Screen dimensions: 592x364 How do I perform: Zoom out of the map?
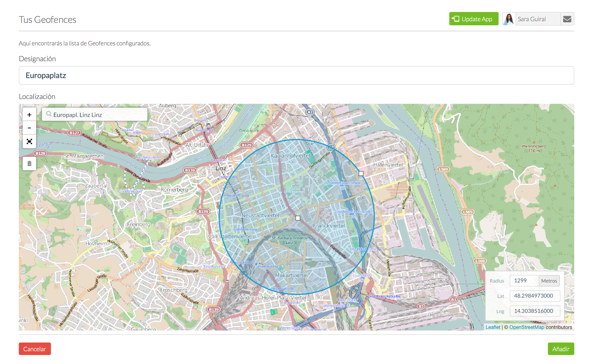click(x=29, y=128)
